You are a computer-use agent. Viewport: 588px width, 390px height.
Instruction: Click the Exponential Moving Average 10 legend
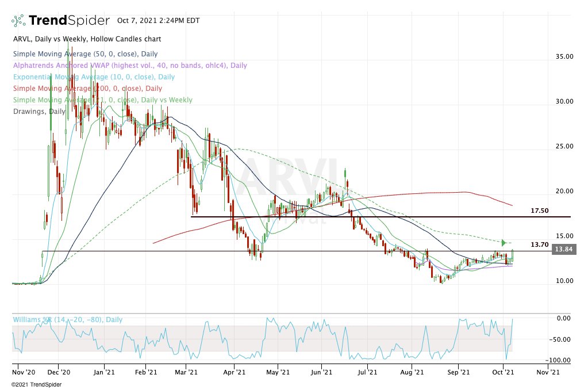click(x=93, y=77)
